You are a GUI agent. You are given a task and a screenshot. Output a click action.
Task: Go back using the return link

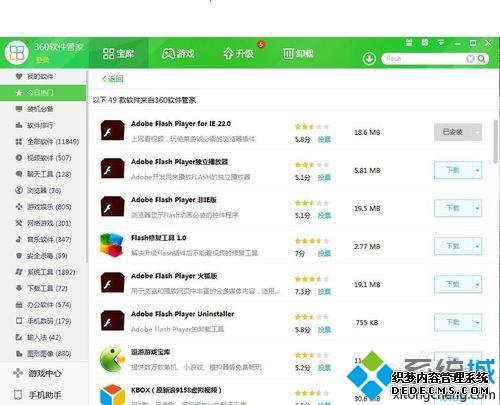(x=113, y=79)
